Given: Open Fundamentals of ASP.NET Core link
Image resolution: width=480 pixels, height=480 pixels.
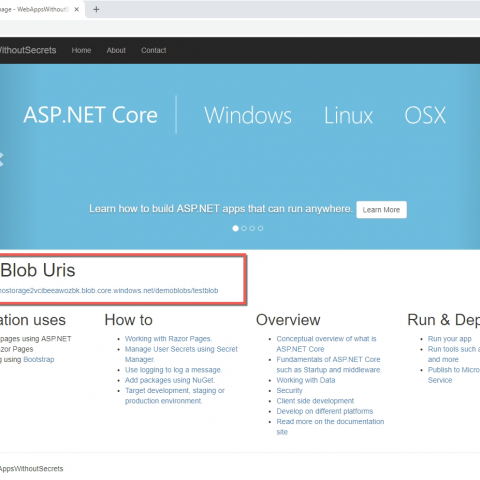Looking at the screenshot, I should (329, 364).
